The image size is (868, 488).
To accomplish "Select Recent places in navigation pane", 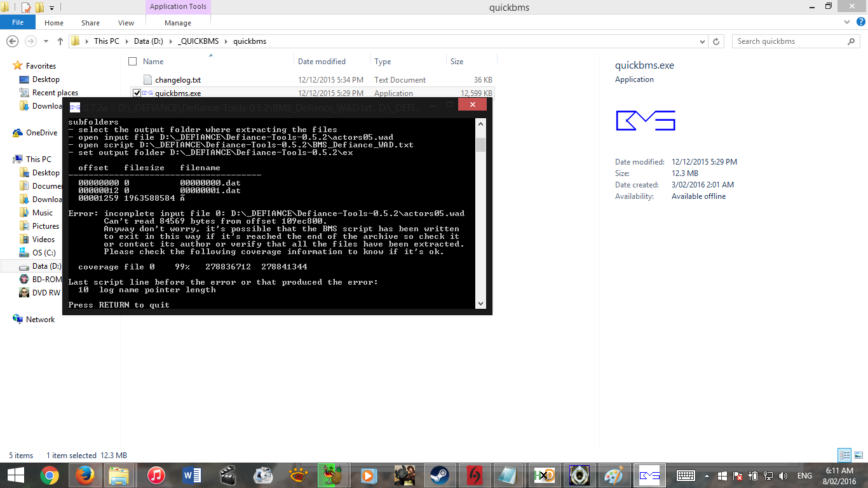I will pyautogui.click(x=55, y=93).
